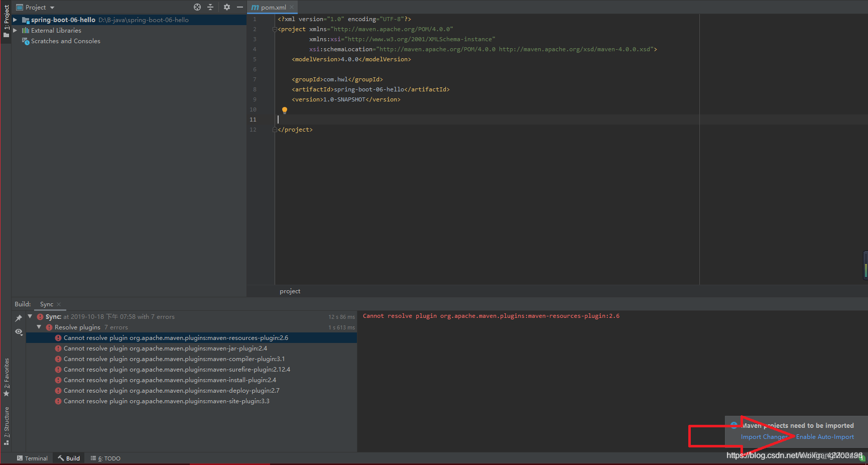Open the 7: Structure side tool window
The image size is (868, 465).
[6, 426]
